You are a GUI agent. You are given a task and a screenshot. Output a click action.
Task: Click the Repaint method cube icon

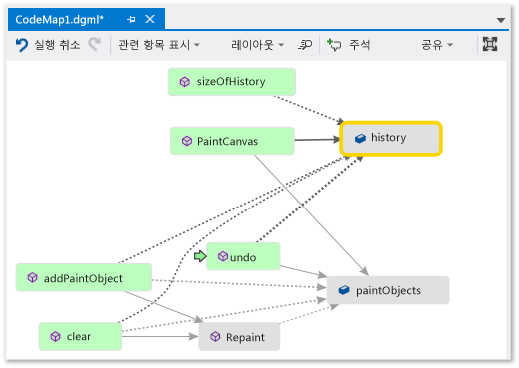(215, 337)
